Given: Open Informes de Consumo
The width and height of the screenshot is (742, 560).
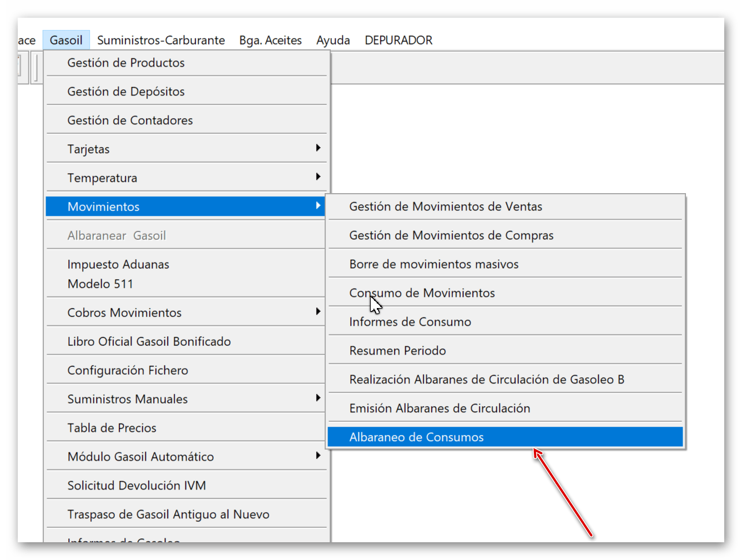Looking at the screenshot, I should coord(410,322).
